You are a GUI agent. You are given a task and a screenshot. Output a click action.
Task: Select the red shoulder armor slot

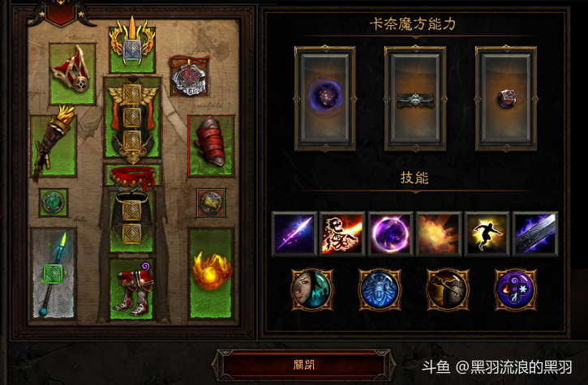coord(72,74)
